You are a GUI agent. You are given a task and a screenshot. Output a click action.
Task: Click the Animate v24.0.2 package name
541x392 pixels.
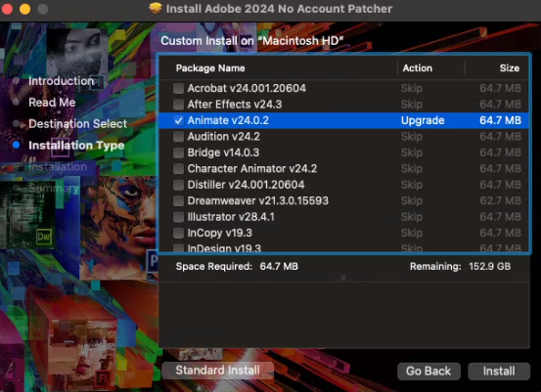(228, 120)
